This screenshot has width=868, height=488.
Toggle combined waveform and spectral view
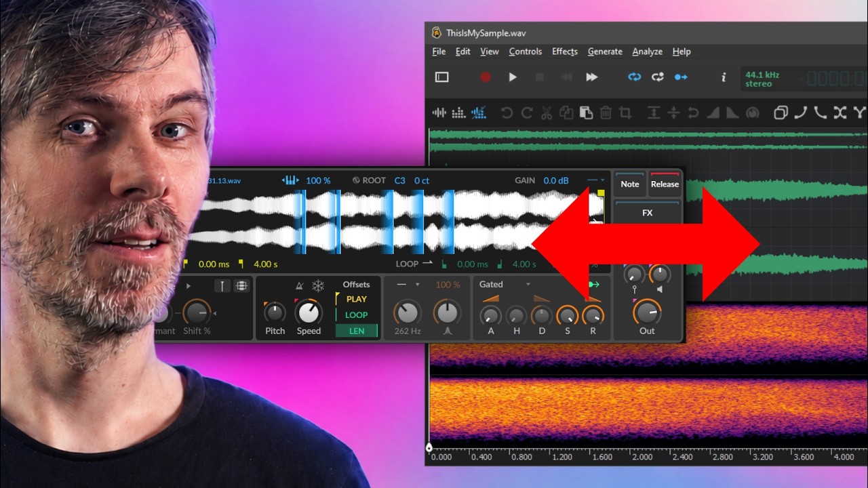479,113
